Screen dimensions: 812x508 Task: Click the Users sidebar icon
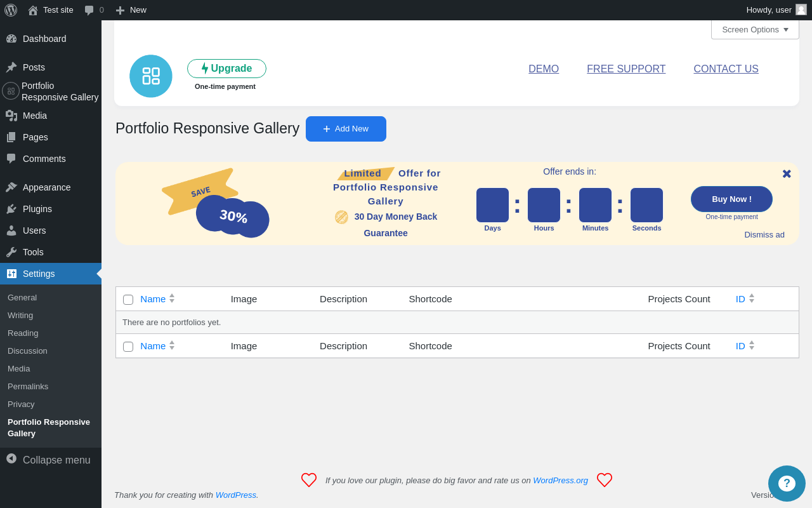pos(11,231)
